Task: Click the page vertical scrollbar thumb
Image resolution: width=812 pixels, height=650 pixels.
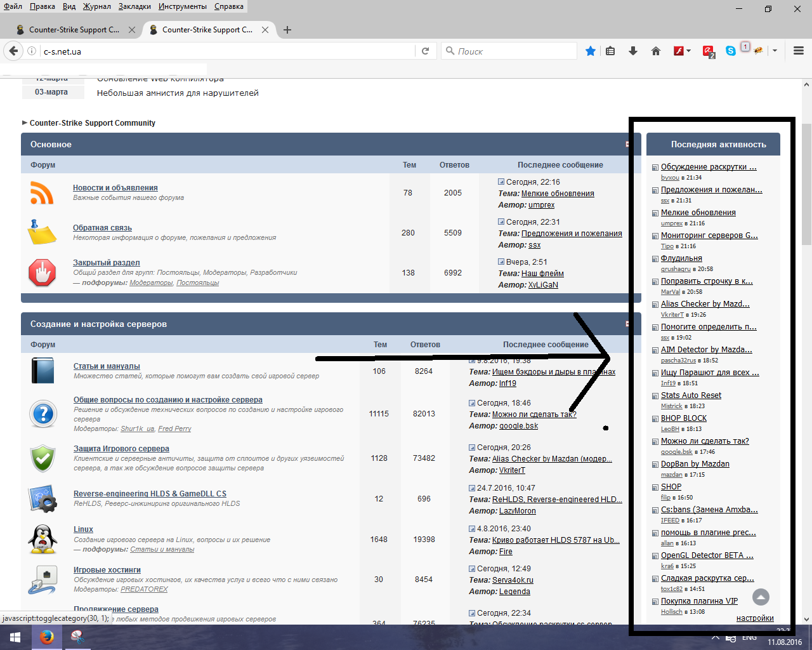Action: pyautogui.click(x=807, y=184)
